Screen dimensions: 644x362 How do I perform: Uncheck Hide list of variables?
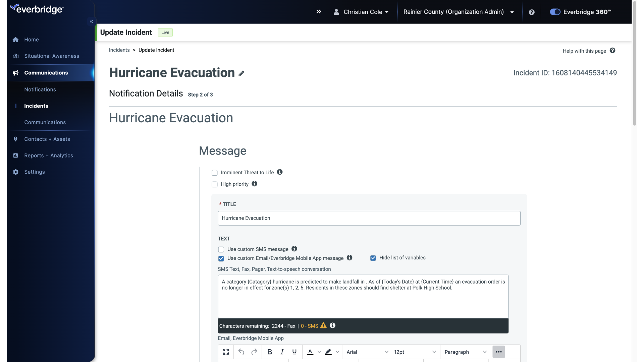(x=373, y=258)
